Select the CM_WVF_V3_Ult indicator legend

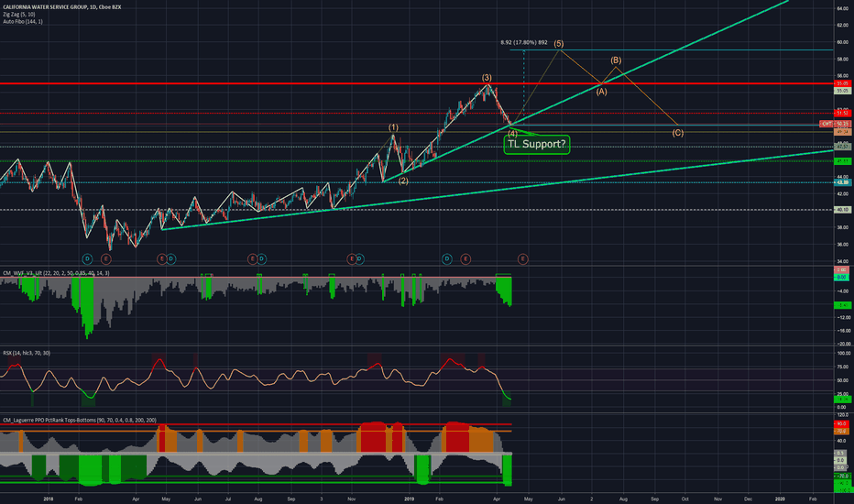pyautogui.click(x=56, y=273)
